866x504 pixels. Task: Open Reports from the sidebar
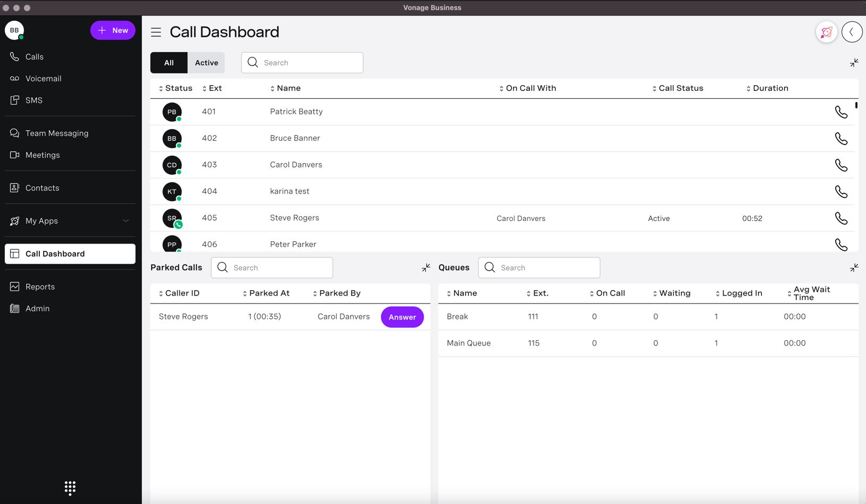(x=40, y=287)
